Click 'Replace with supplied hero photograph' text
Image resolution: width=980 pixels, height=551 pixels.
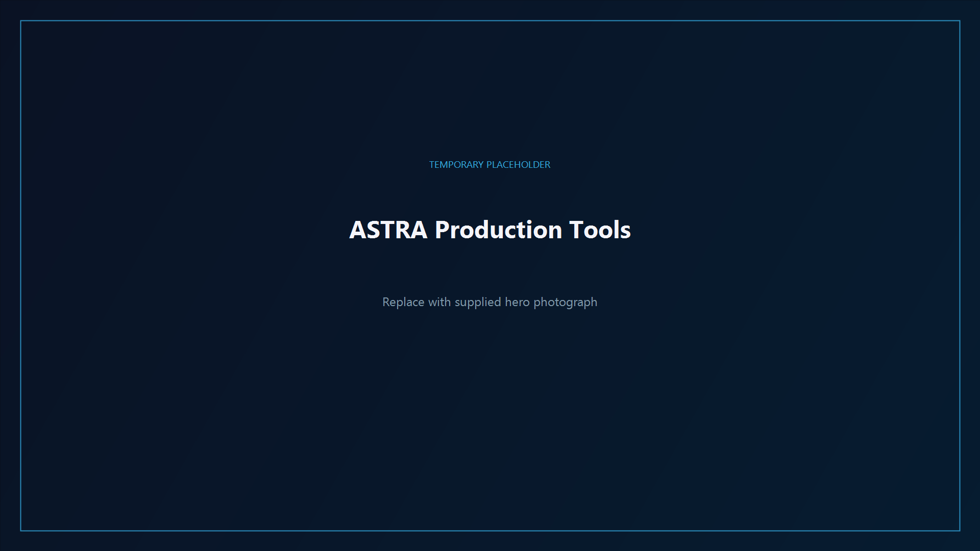coord(489,302)
